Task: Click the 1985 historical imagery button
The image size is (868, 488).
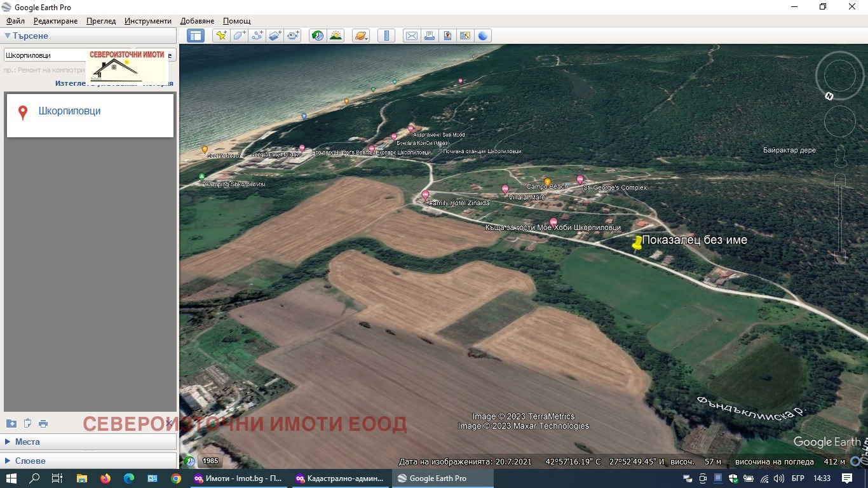Action: (x=210, y=461)
